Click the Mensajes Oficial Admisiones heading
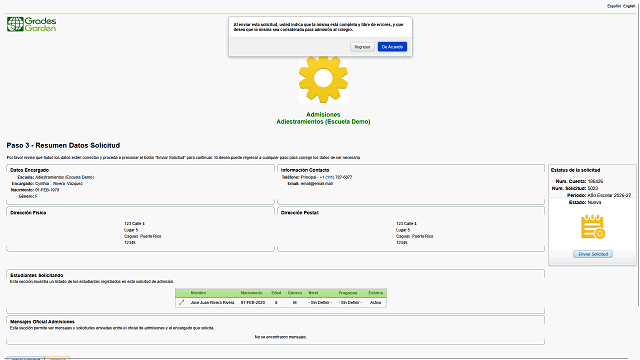This screenshot has height=360, width=640. pos(42,322)
